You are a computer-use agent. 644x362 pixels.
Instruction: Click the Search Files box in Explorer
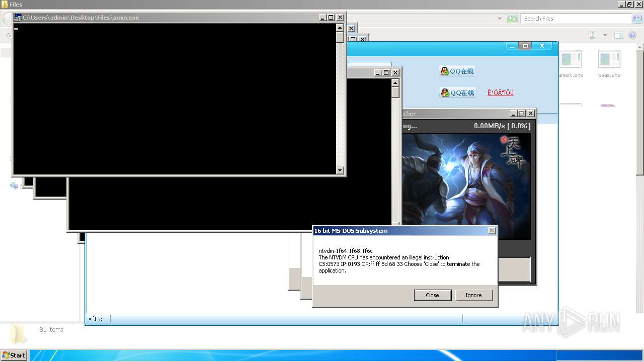tap(576, 19)
